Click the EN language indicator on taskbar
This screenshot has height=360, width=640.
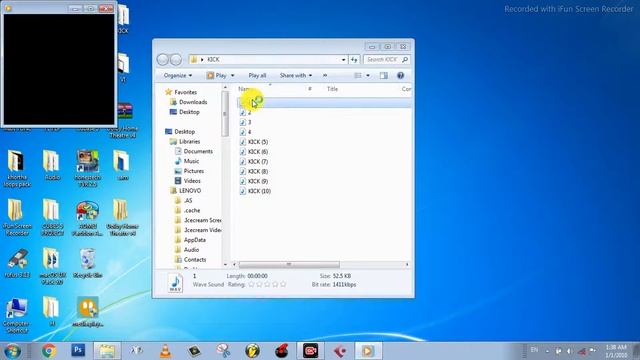coord(534,350)
